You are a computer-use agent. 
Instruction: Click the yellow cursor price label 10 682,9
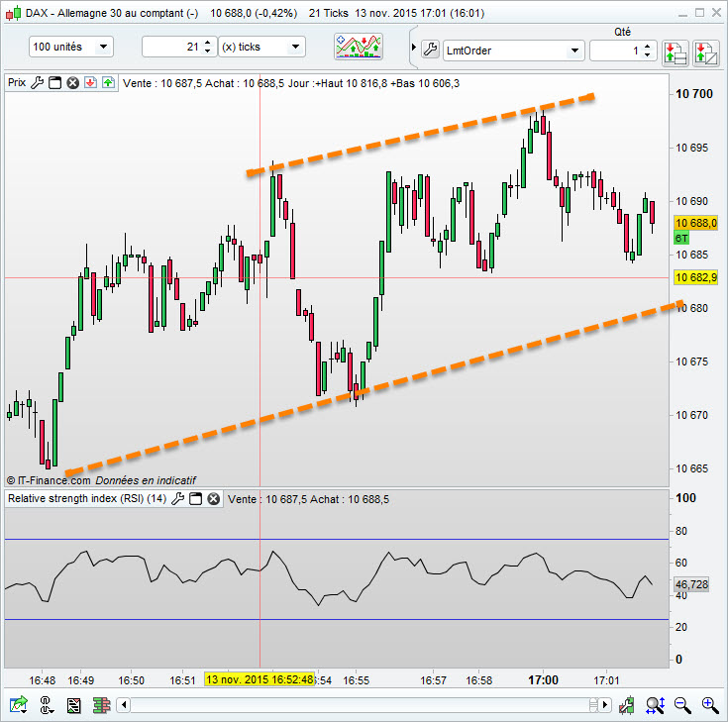[695, 277]
